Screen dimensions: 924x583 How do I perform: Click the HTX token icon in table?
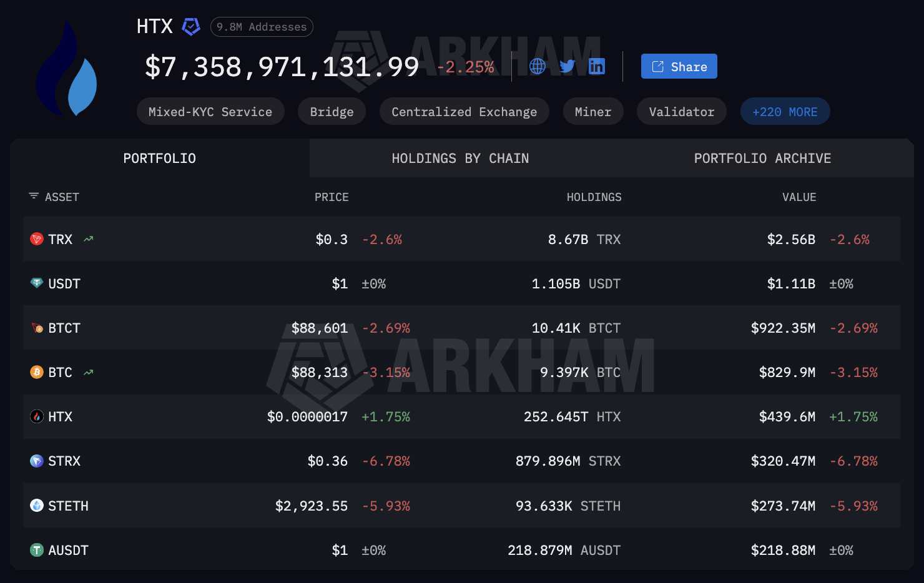tap(37, 416)
